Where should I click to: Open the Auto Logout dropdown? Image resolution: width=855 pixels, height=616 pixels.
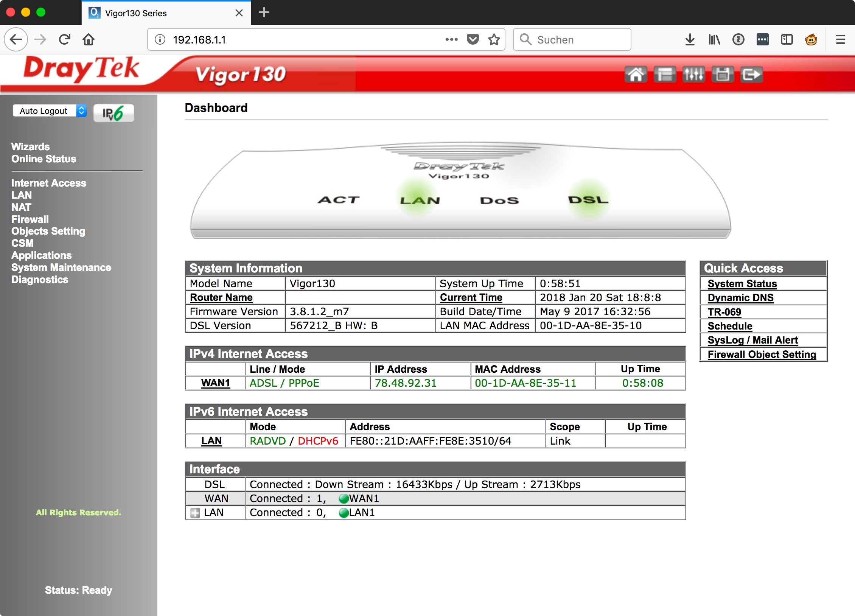point(50,111)
